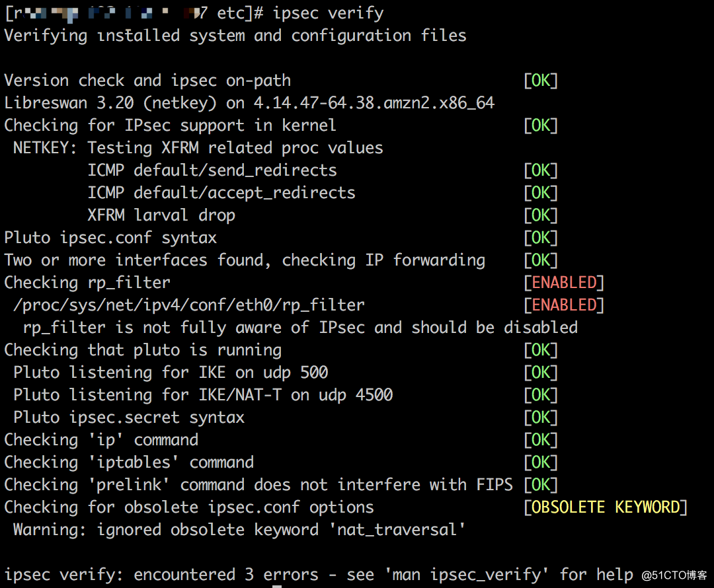Click OK status for checking IP forwarding
The image size is (714, 588).
coord(541,260)
